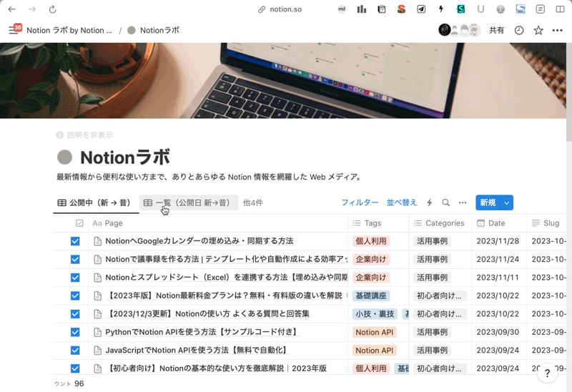Toggle checkbox for Notionとスプレッドシート row
This screenshot has height=392, width=572.
point(75,278)
